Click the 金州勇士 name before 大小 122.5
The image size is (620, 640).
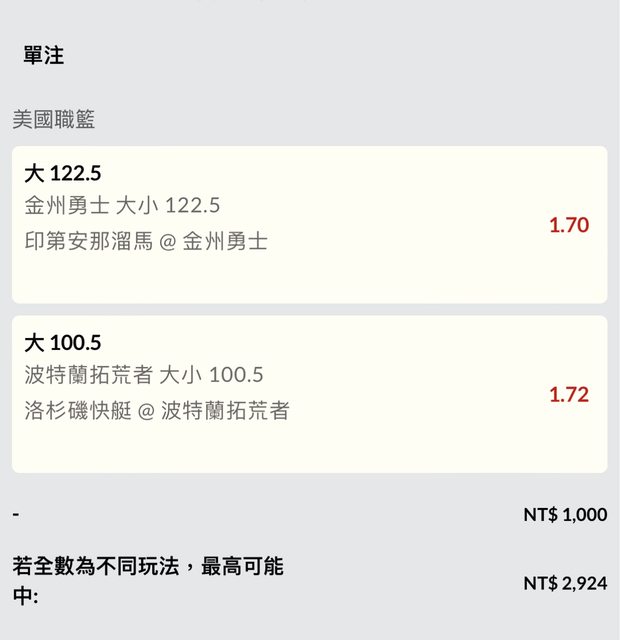coord(67,206)
